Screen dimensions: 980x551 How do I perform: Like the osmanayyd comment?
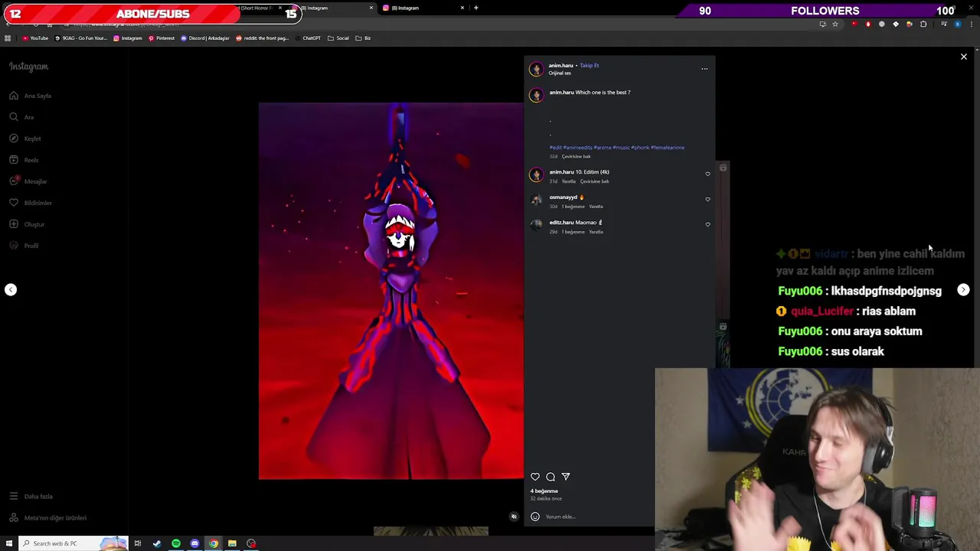pos(707,199)
